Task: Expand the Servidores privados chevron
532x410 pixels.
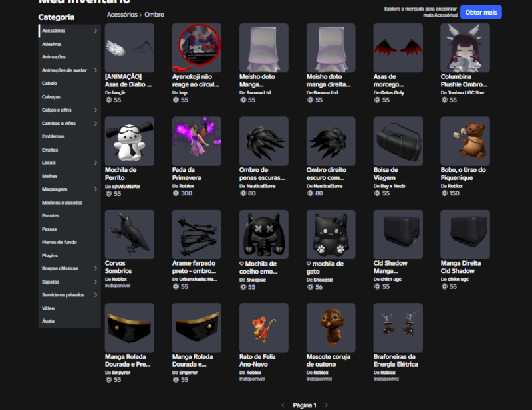Action: click(96, 295)
